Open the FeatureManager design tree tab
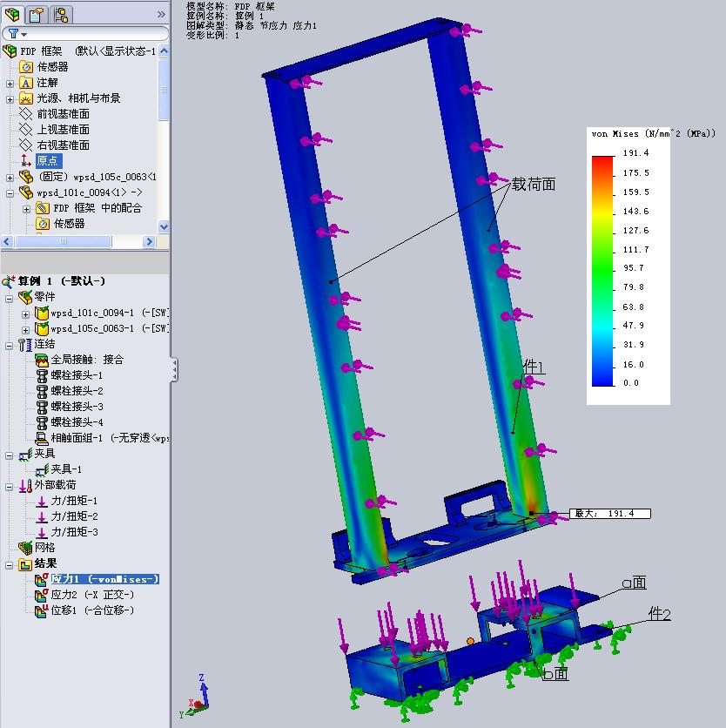This screenshot has height=728, width=726. point(12,14)
